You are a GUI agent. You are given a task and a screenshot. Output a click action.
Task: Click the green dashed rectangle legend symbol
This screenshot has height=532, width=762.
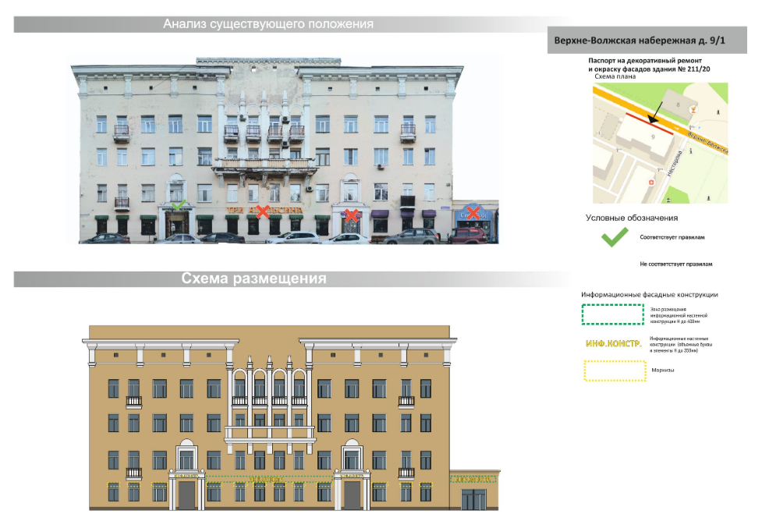(x=613, y=314)
